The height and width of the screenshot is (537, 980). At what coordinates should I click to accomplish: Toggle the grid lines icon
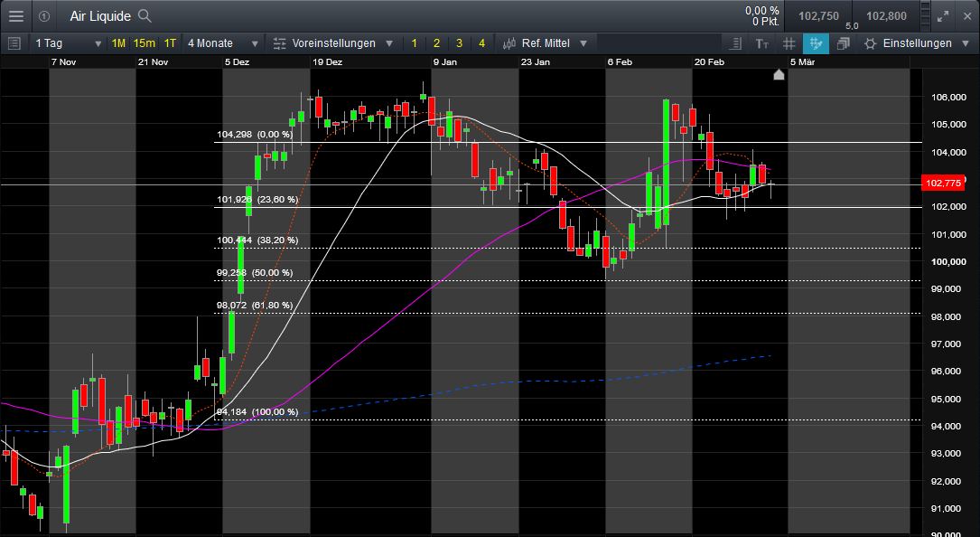coord(789,43)
